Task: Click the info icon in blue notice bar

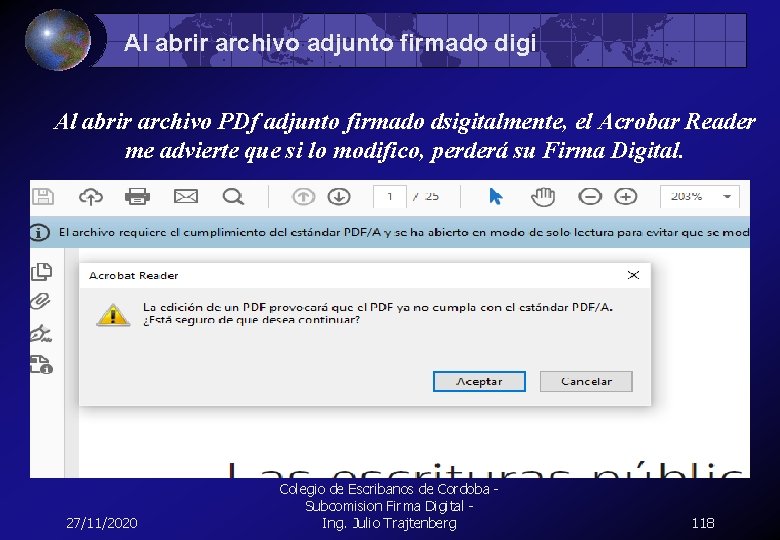Action: [x=40, y=232]
